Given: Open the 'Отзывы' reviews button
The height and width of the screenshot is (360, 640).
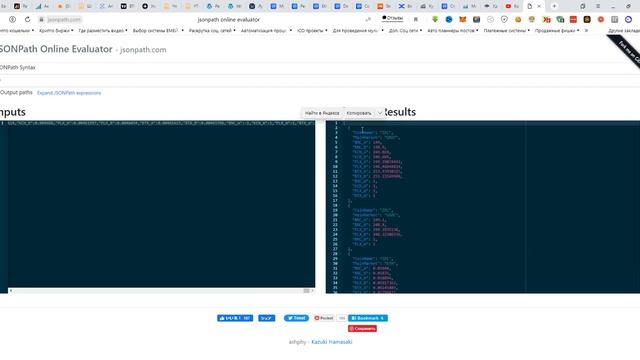Looking at the screenshot, I should 392,18.
